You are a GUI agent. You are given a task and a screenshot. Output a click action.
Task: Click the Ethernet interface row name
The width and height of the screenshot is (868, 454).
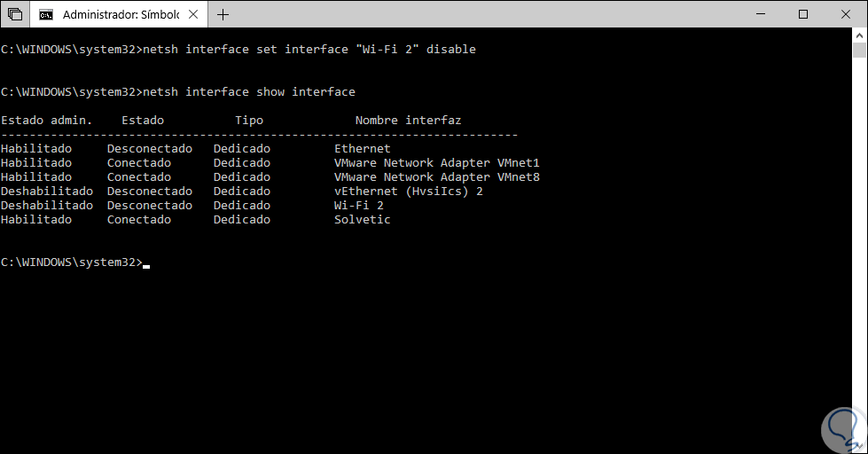point(362,149)
